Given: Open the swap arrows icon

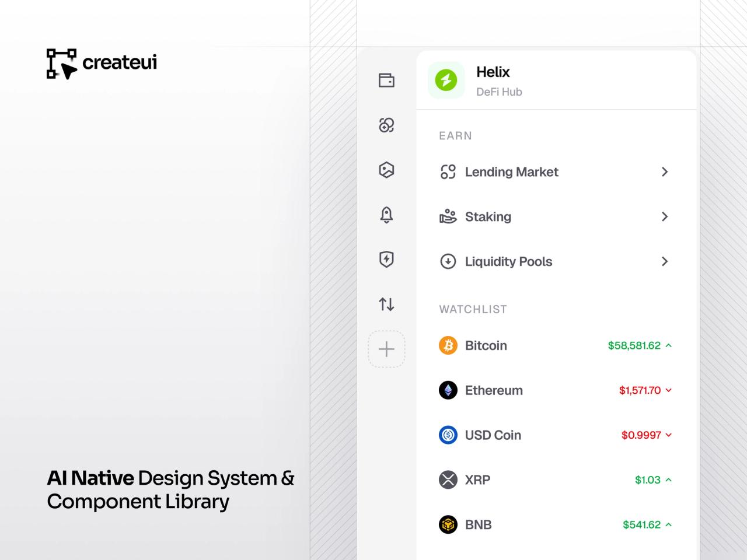Looking at the screenshot, I should (386, 304).
